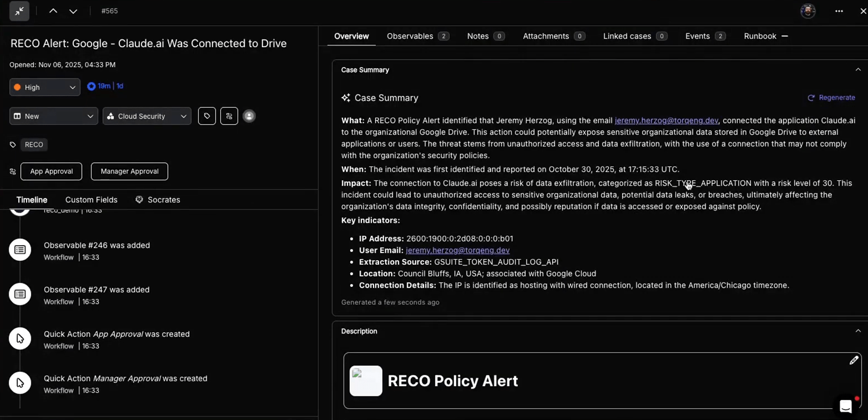
Task: Click the user profile avatar
Action: click(x=808, y=11)
